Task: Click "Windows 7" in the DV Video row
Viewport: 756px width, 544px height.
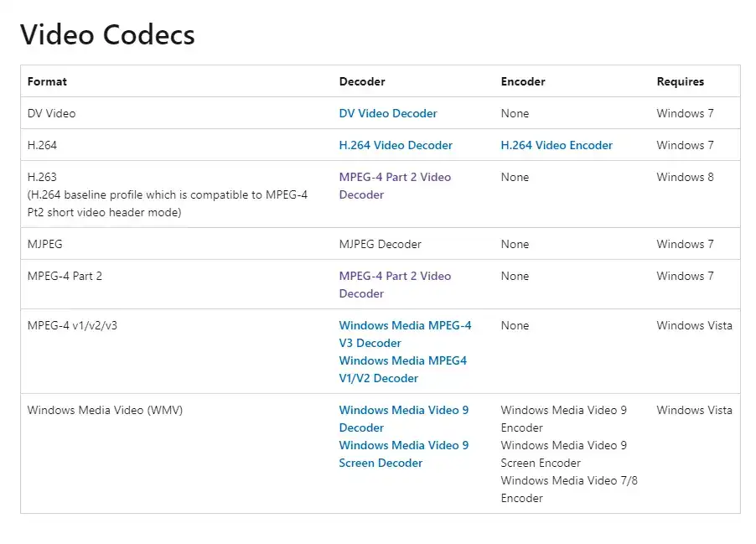Action: coord(685,113)
